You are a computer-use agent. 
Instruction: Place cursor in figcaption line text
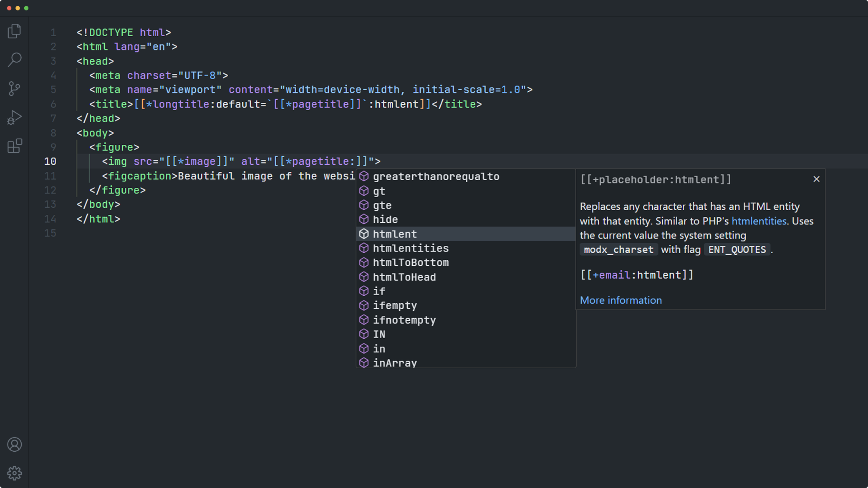coord(250,176)
